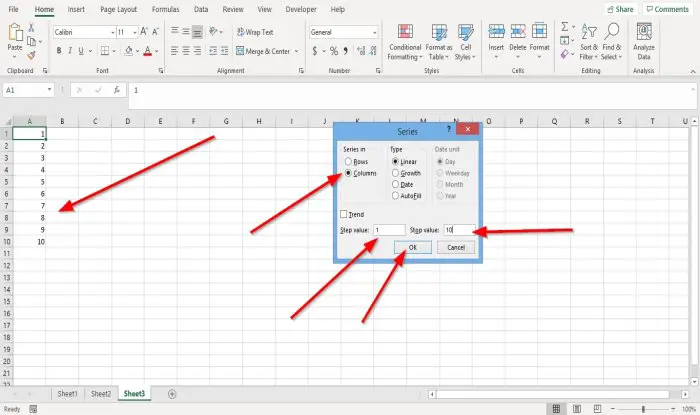This screenshot has width=700, height=415.
Task: Click the Delete cells icon
Action: coord(518,32)
